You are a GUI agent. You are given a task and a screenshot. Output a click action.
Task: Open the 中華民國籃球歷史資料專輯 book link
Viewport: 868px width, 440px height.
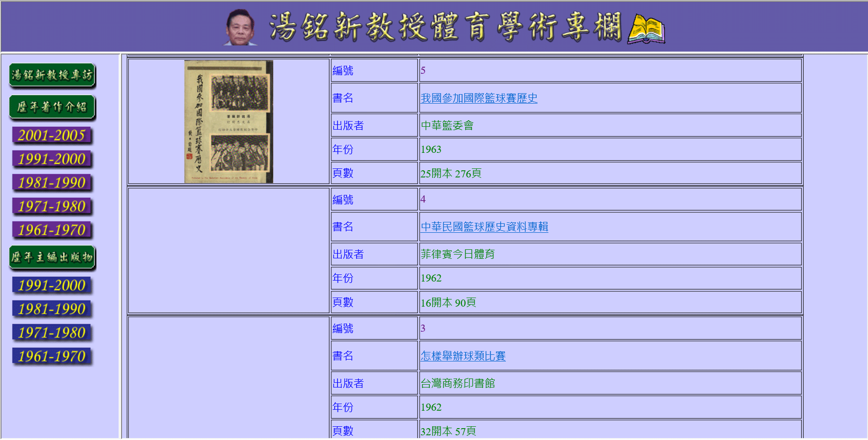tap(484, 227)
